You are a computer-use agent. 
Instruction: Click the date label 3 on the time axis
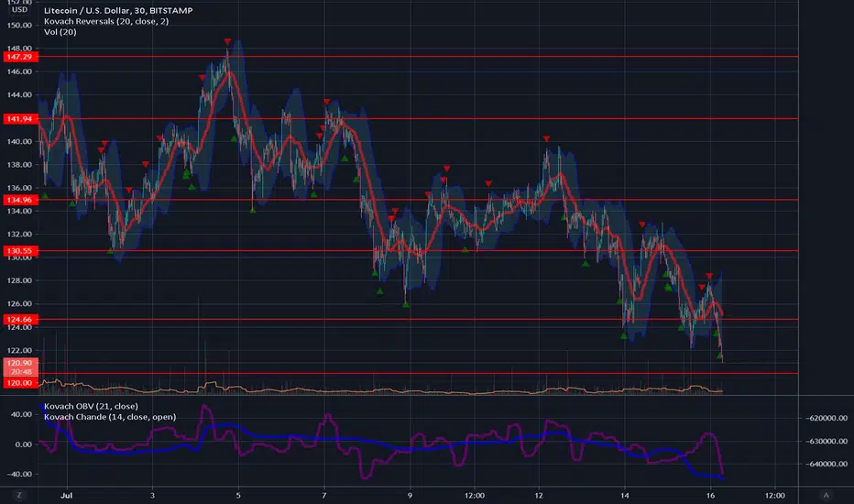(x=152, y=496)
